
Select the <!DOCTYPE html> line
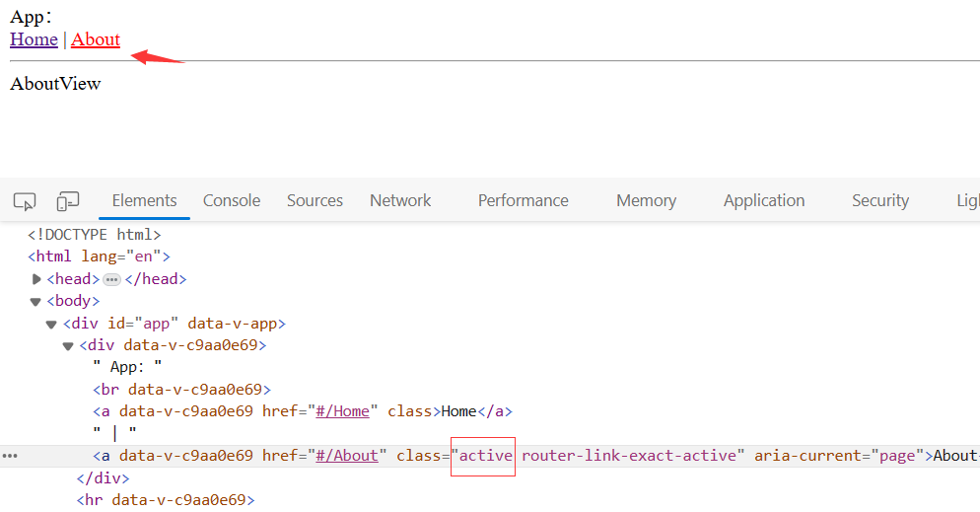[x=95, y=235]
